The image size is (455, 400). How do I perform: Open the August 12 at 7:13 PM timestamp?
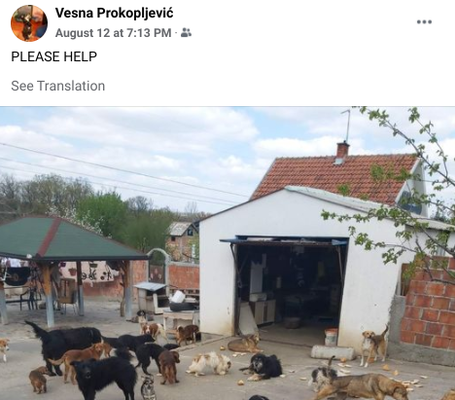[x=113, y=33]
